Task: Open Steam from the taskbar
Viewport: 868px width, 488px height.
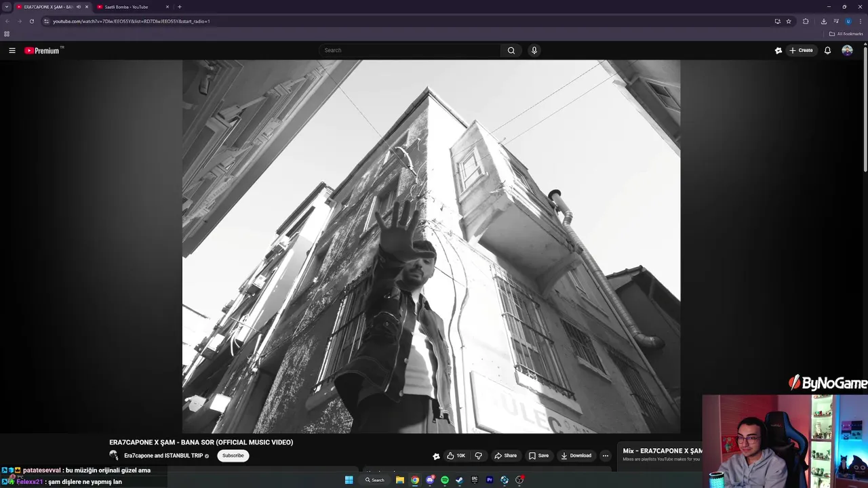Action: coord(460,480)
